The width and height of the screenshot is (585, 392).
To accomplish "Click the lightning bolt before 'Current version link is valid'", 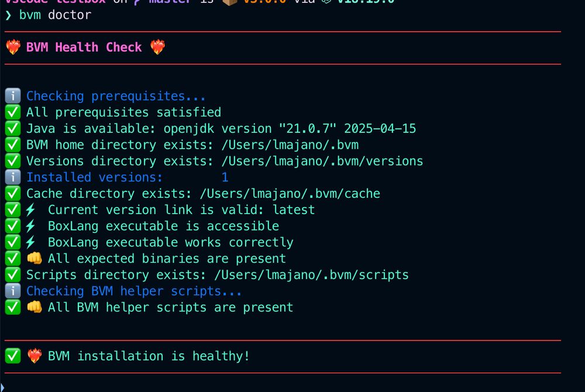I will coord(30,209).
